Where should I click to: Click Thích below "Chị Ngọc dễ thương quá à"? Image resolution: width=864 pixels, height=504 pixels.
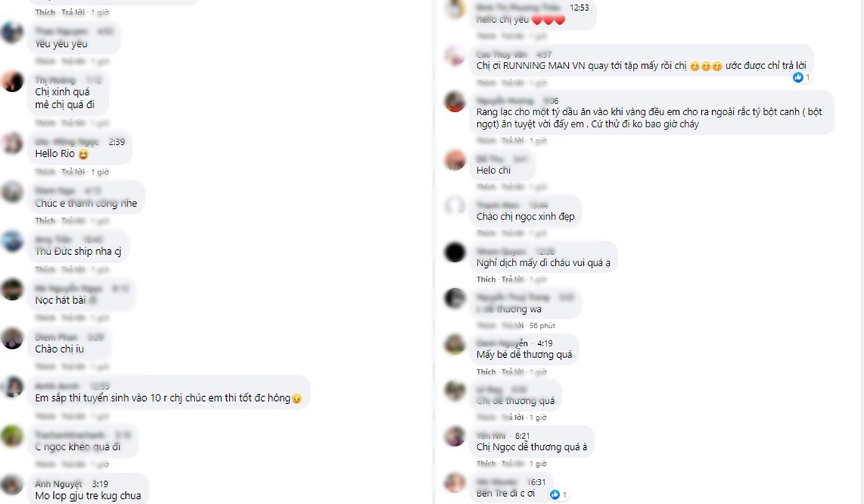tap(486, 464)
